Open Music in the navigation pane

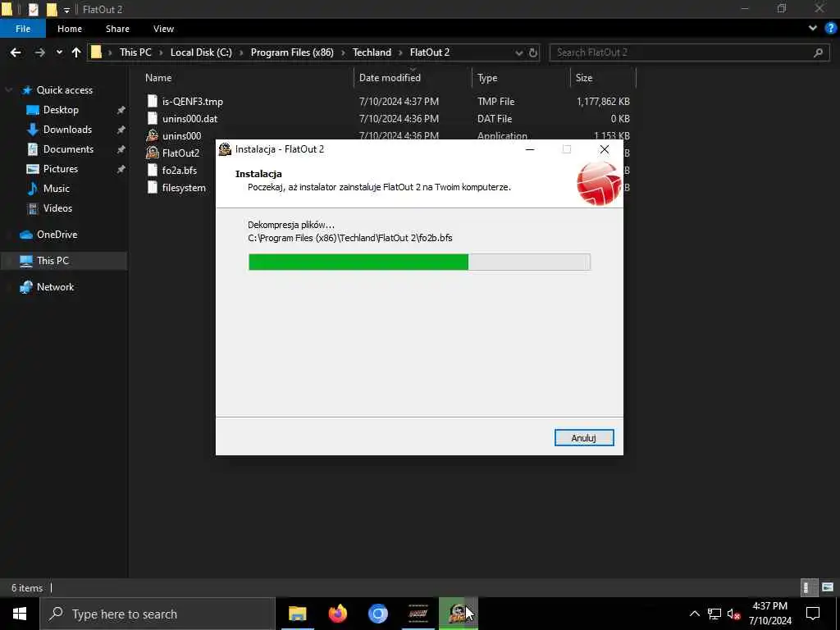pyautogui.click(x=57, y=189)
